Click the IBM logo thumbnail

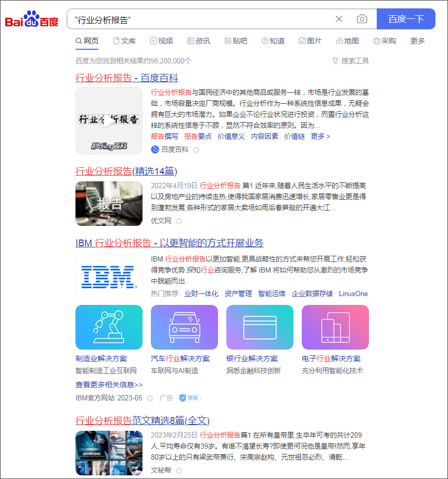coord(109,277)
